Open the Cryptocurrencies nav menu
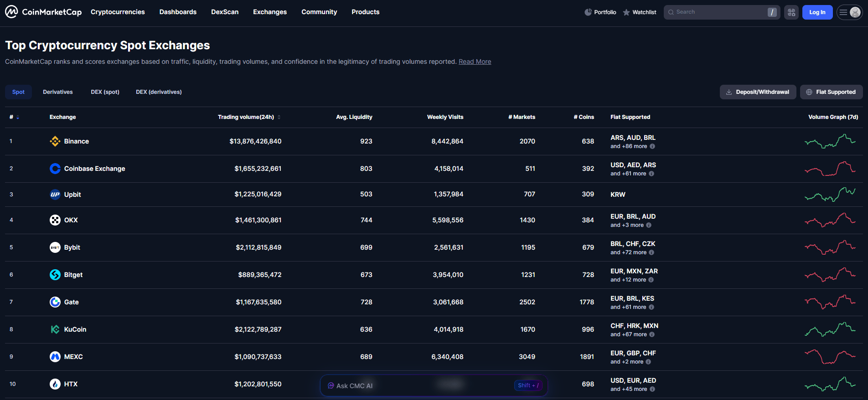This screenshot has width=868, height=400. point(118,12)
